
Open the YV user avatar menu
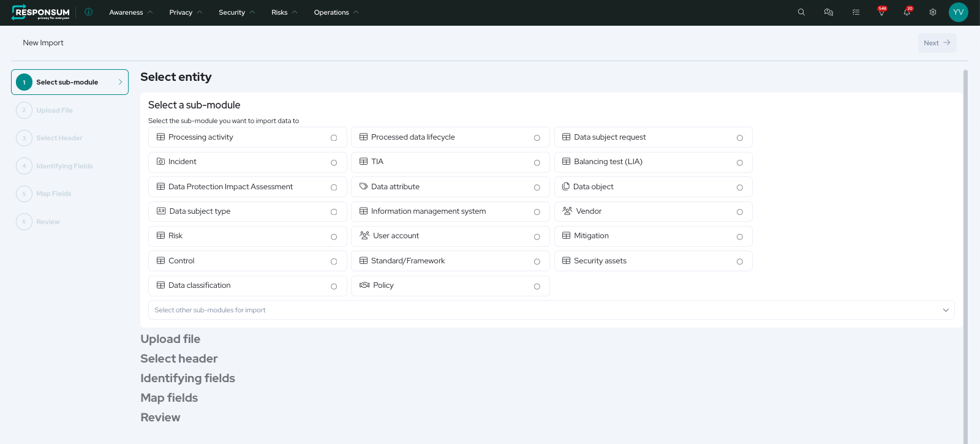tap(959, 12)
